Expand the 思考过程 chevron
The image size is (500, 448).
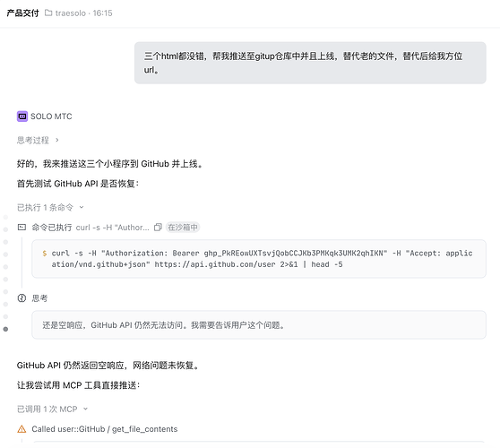(57, 140)
